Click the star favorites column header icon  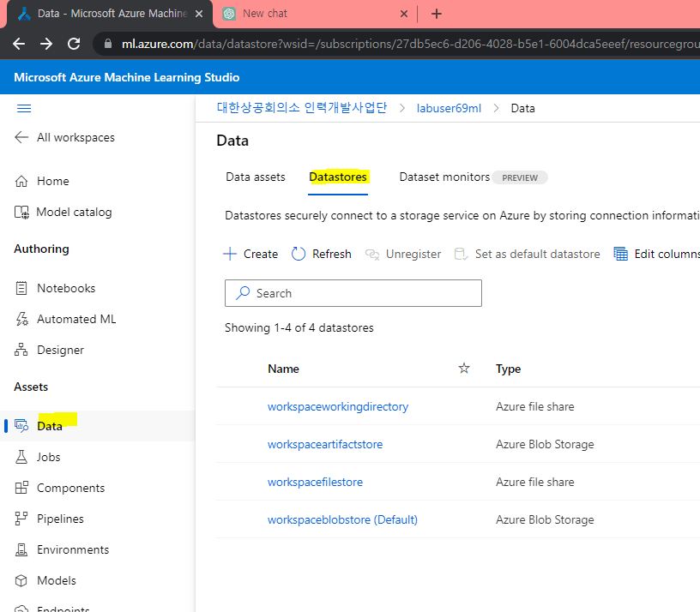click(x=464, y=369)
